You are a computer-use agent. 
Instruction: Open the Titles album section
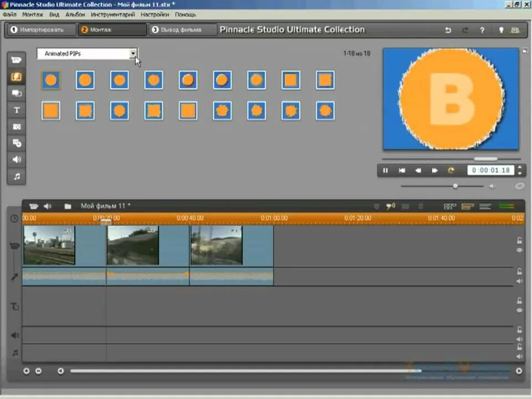point(16,110)
